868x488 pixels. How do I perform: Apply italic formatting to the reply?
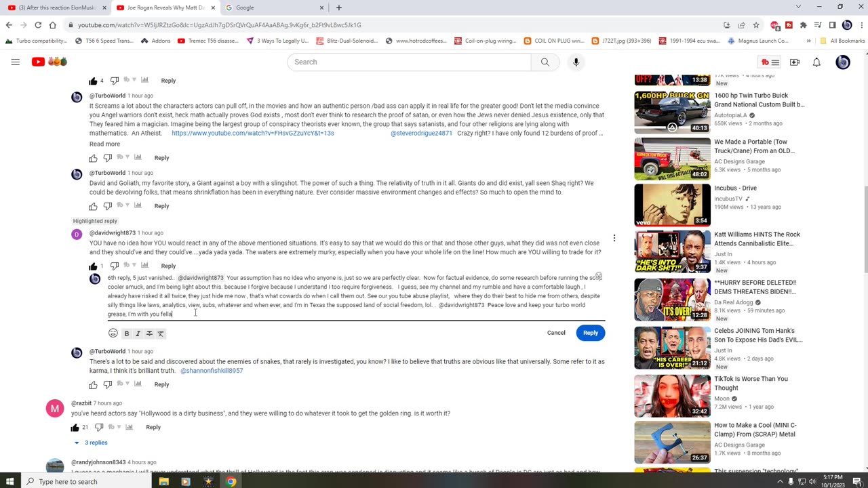(x=138, y=333)
